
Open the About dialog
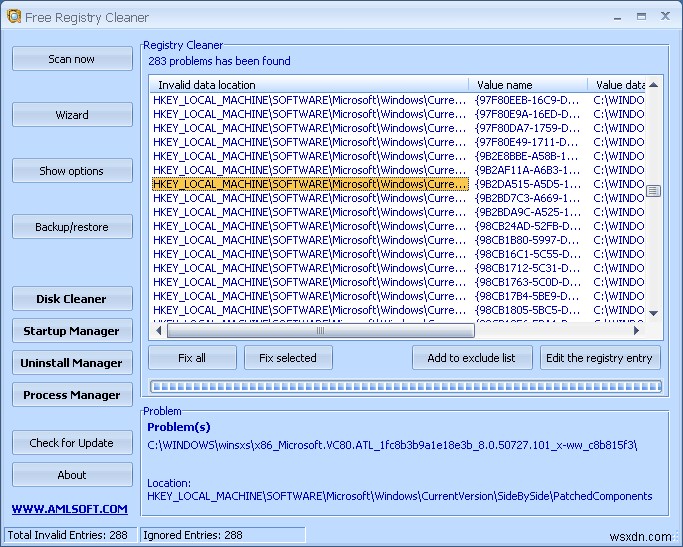click(x=72, y=475)
